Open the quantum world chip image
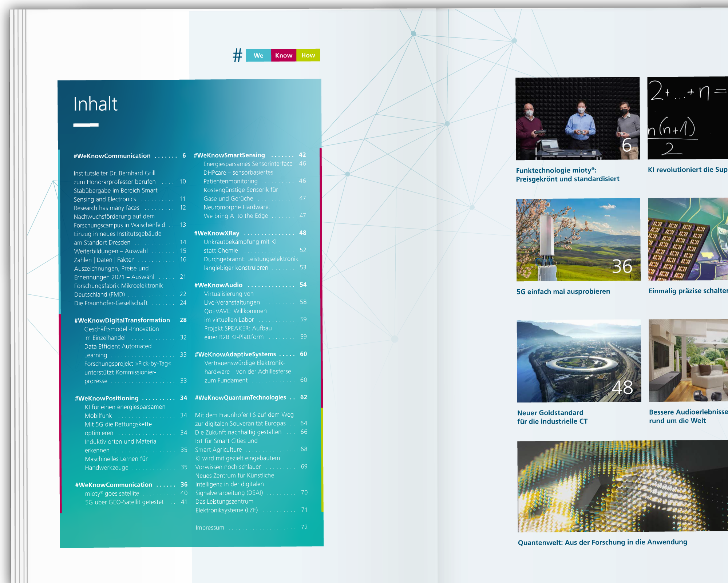The width and height of the screenshot is (728, 583). pos(622,486)
